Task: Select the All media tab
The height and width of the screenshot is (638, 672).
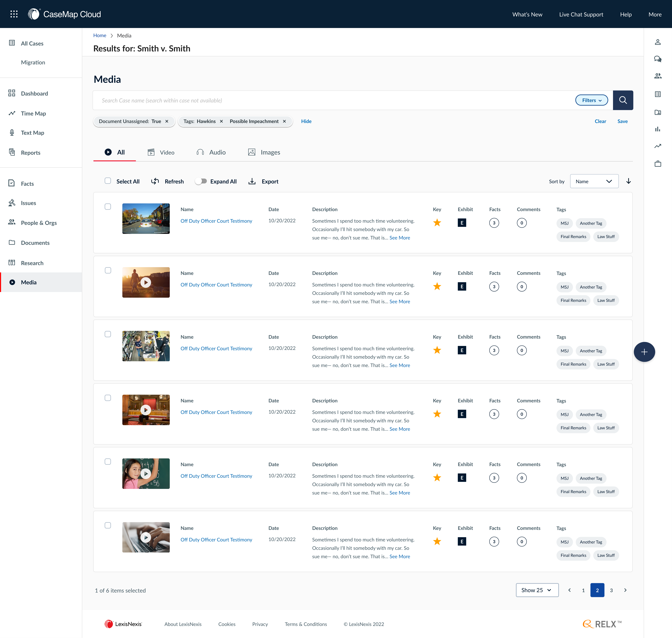Action: point(115,152)
